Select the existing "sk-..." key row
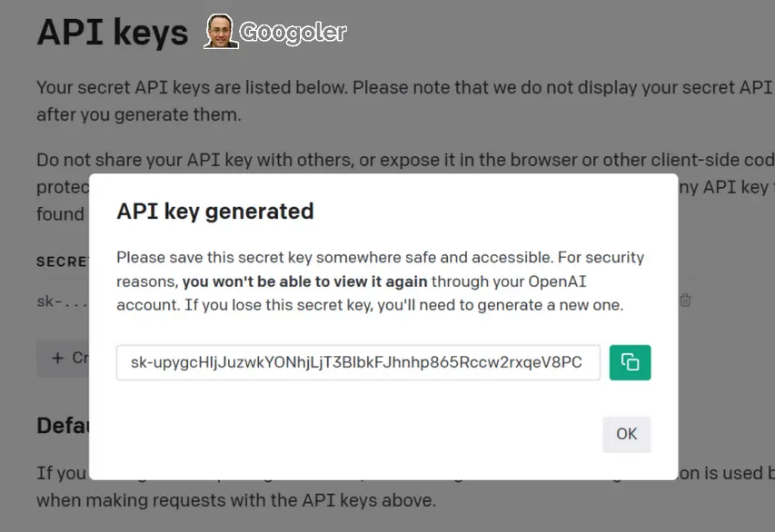The height and width of the screenshot is (532, 775). tap(62, 300)
